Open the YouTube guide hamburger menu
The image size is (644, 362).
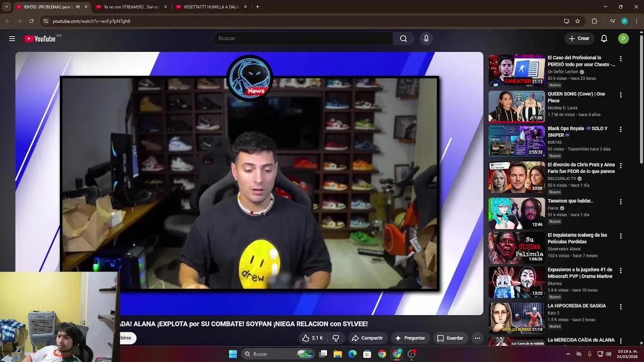[12, 39]
